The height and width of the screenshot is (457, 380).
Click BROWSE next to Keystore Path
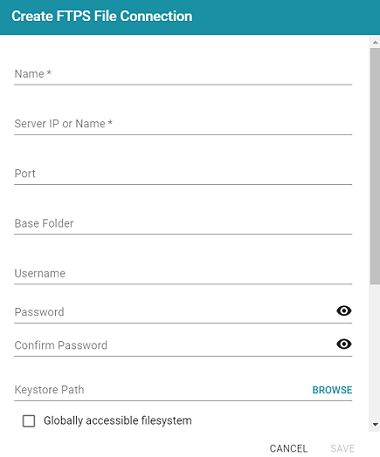tap(332, 390)
